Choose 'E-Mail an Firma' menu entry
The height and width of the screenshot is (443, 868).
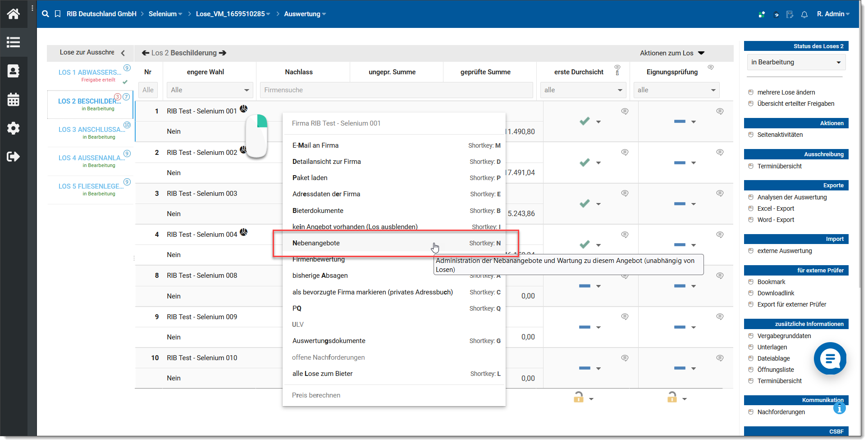click(x=315, y=145)
